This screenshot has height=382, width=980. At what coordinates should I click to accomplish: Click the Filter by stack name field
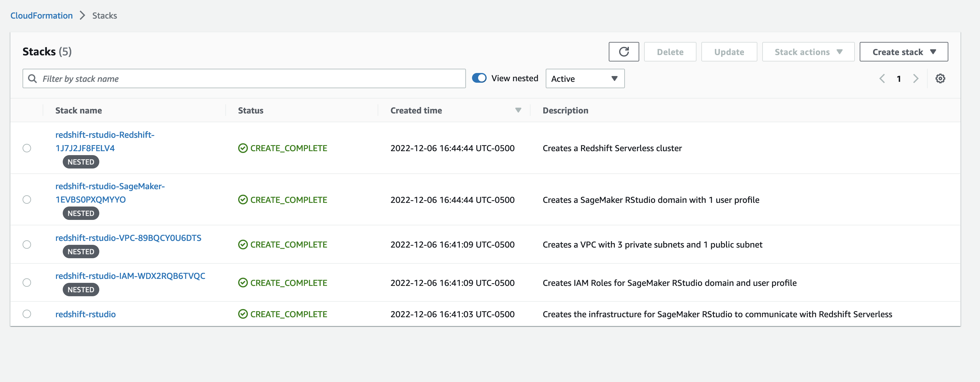251,79
